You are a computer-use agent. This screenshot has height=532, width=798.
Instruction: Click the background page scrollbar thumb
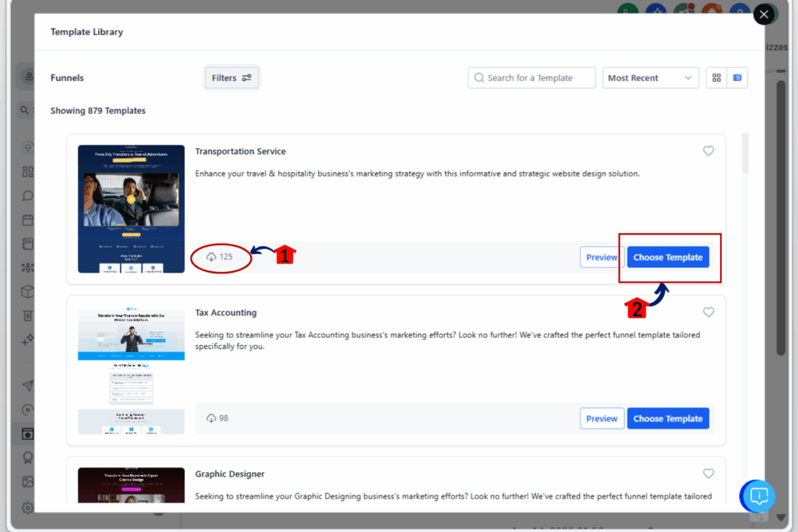(781, 219)
